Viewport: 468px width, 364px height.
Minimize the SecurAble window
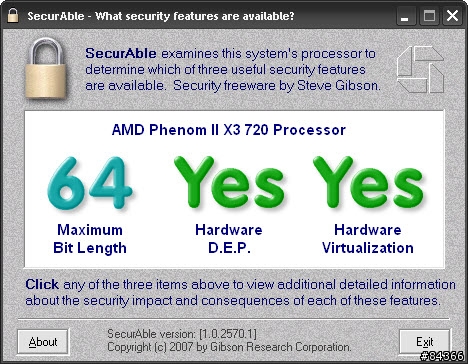[406, 16]
